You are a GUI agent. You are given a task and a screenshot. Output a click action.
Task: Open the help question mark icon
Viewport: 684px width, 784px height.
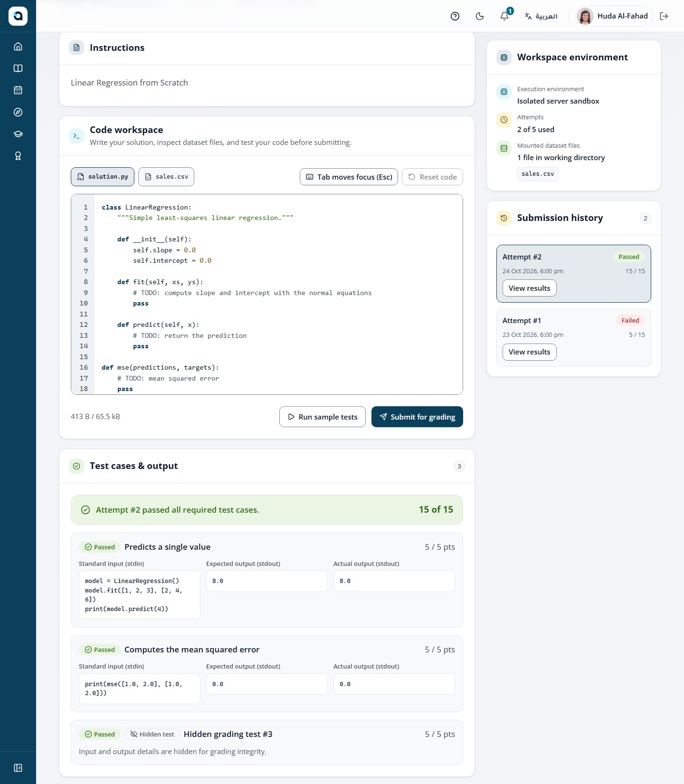click(455, 16)
